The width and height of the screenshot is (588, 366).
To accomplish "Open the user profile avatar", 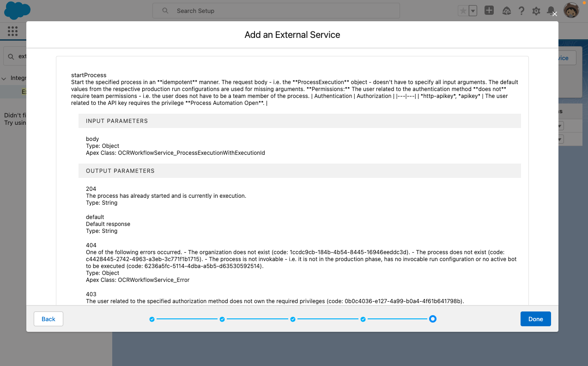I will click(x=571, y=11).
